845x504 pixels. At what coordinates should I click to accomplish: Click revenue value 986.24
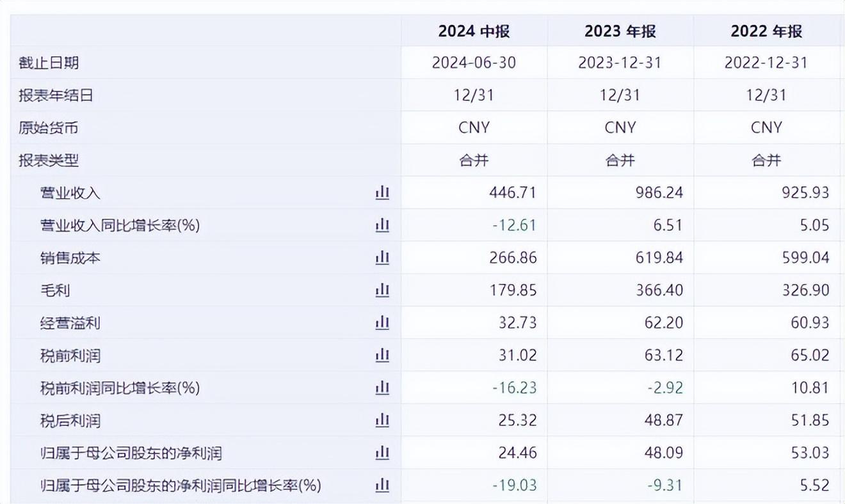[659, 193]
